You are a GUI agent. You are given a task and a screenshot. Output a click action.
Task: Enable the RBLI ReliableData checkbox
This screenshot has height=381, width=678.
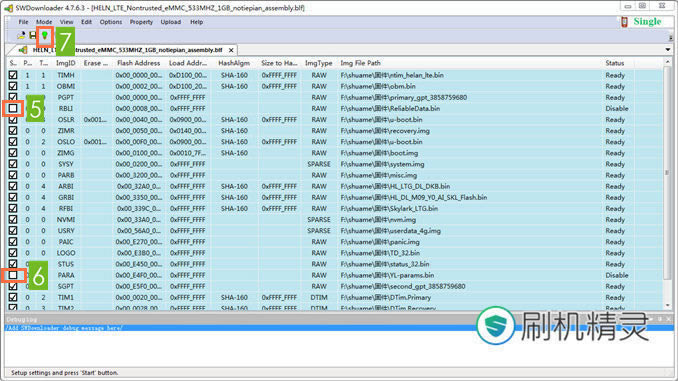click(13, 108)
